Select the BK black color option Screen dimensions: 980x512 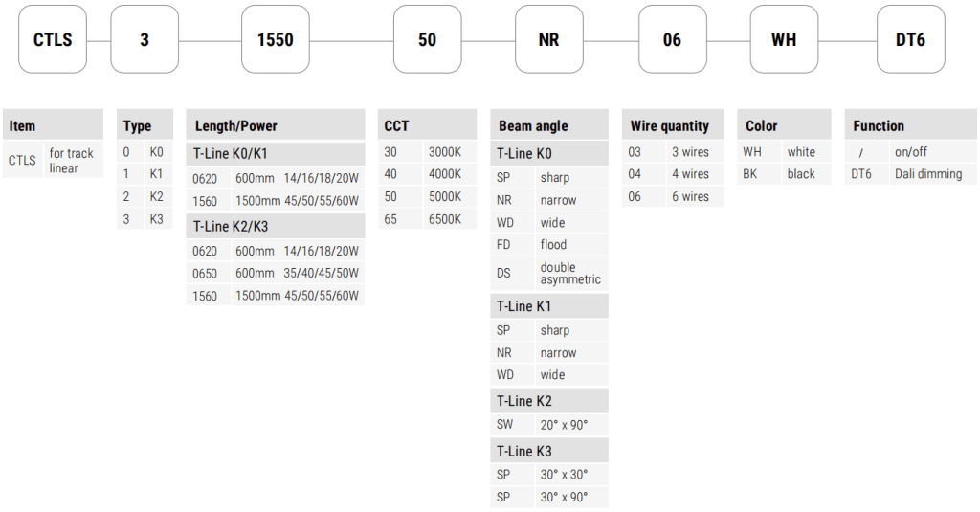pos(784,174)
